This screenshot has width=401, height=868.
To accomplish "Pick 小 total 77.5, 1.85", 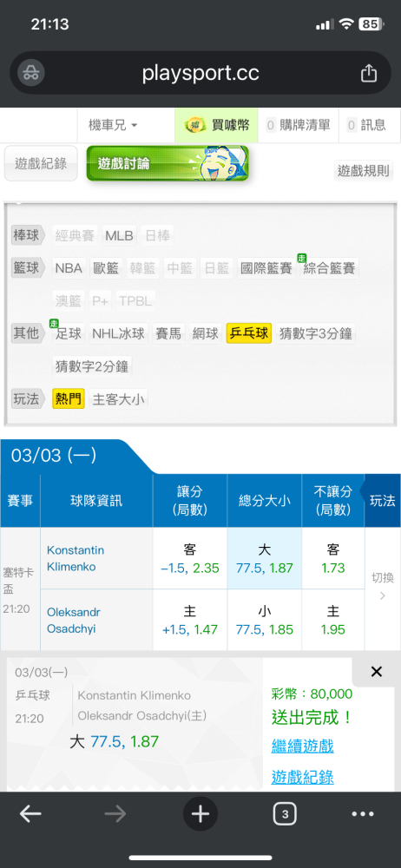I will pos(264,620).
